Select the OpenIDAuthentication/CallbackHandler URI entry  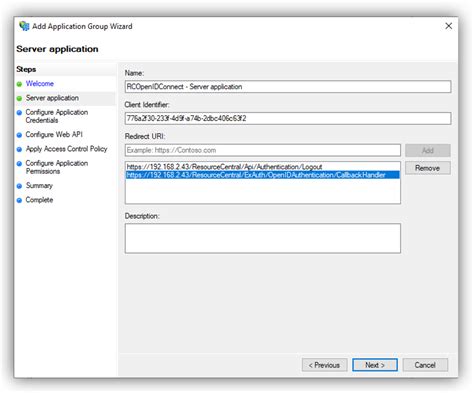point(263,175)
